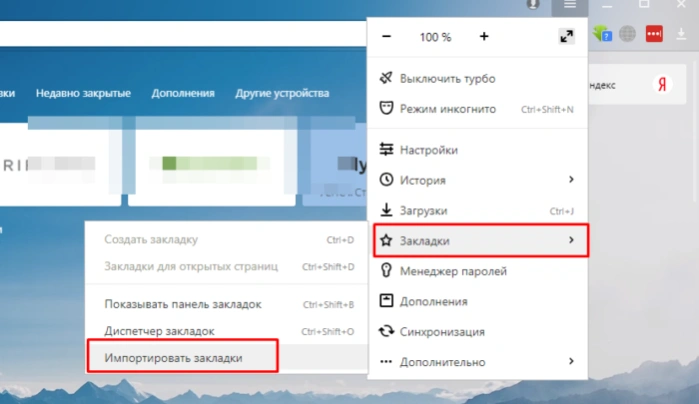This screenshot has height=404, width=699.
Task: Increase zoom with the plus button
Action: (484, 37)
